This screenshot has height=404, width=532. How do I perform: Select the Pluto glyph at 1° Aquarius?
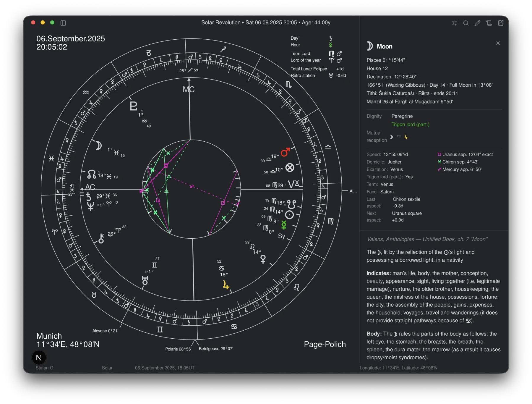point(134,106)
